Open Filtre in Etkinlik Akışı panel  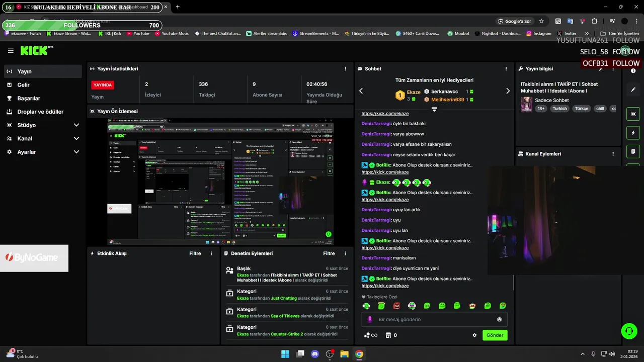point(195,253)
